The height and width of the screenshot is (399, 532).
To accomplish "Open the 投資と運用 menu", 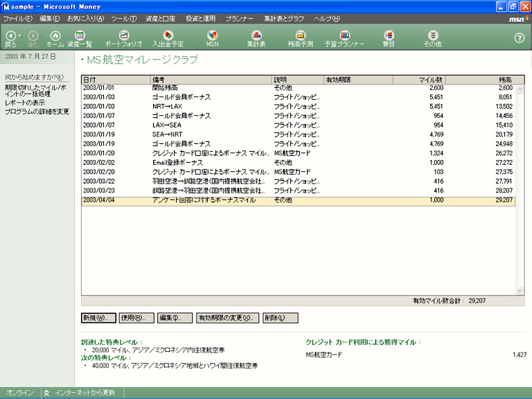I will pyautogui.click(x=200, y=19).
